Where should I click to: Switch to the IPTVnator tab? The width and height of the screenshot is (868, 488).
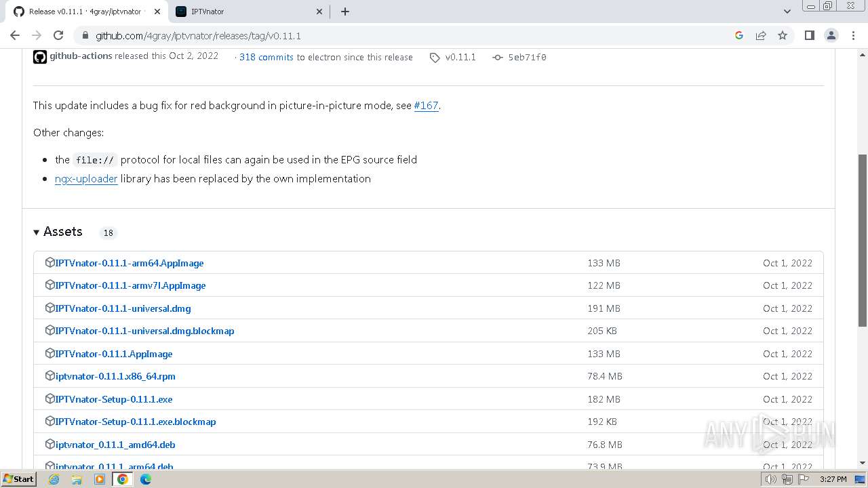point(248,12)
